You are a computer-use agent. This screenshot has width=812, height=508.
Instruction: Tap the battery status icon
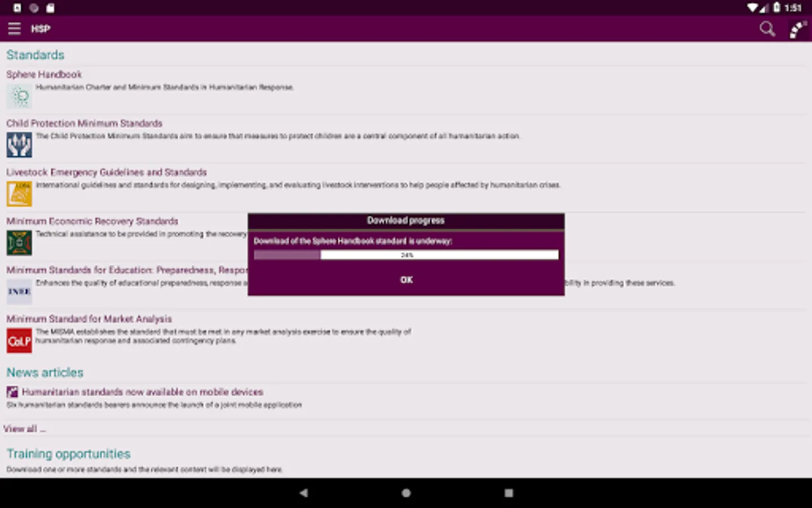pyautogui.click(x=777, y=7)
